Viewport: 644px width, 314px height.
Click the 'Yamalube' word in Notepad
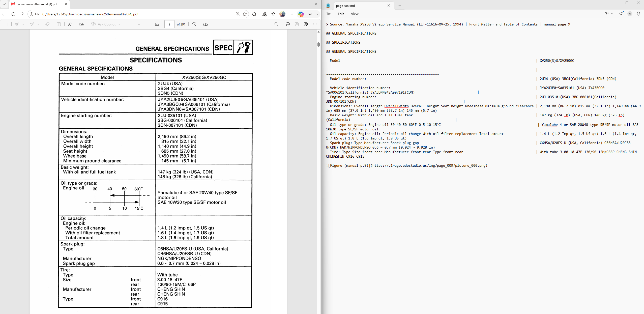(549, 125)
